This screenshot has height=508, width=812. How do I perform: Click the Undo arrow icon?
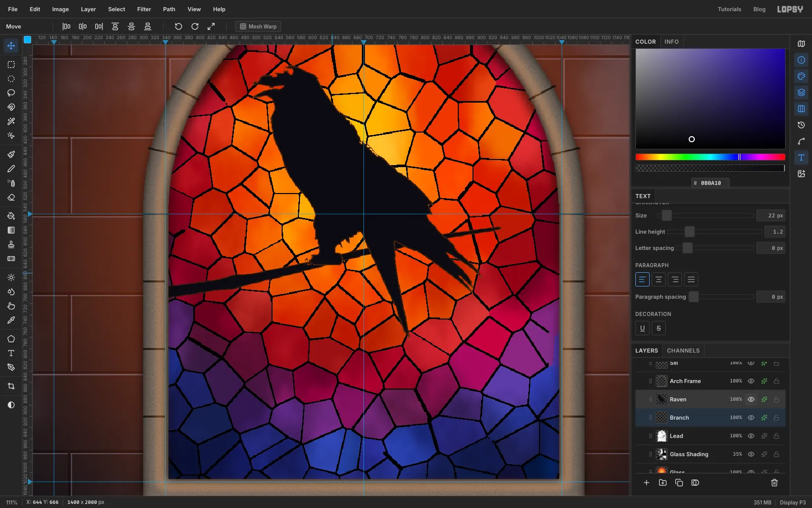(x=179, y=26)
